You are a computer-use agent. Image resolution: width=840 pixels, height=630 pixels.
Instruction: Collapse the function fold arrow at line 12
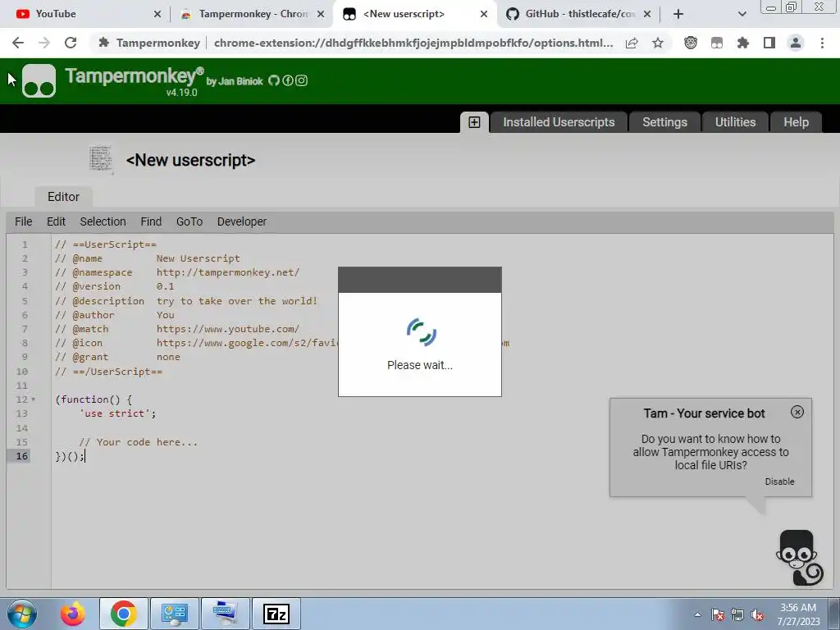tap(33, 399)
